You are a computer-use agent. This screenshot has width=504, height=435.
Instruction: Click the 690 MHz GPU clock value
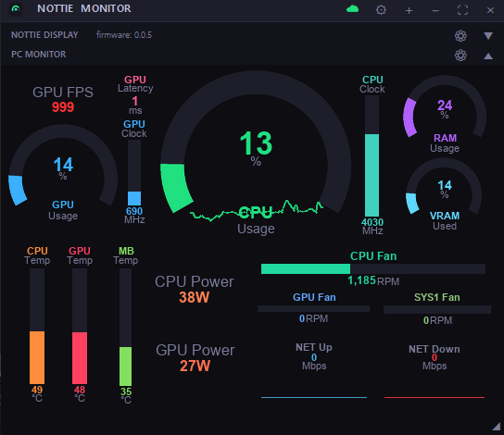tap(134, 216)
